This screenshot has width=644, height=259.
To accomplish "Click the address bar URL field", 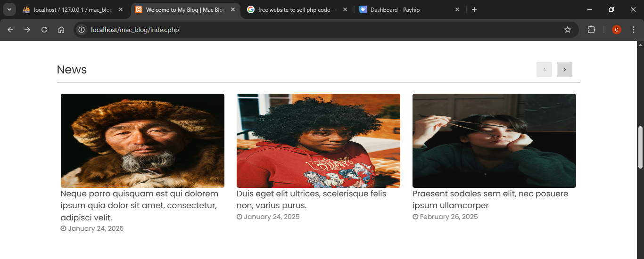I will 325,30.
